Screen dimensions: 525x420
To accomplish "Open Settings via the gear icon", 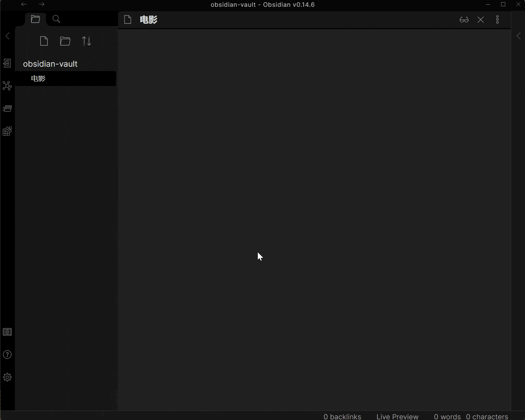I will tap(7, 377).
